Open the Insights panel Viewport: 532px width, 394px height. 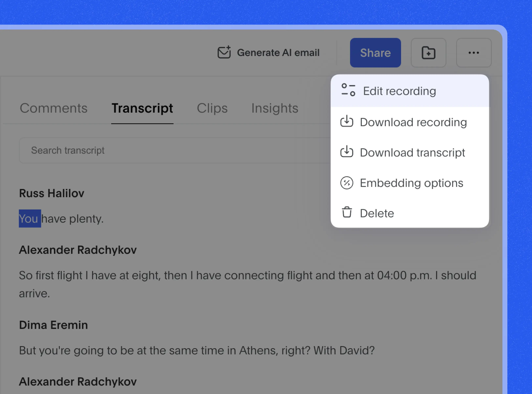coord(275,108)
